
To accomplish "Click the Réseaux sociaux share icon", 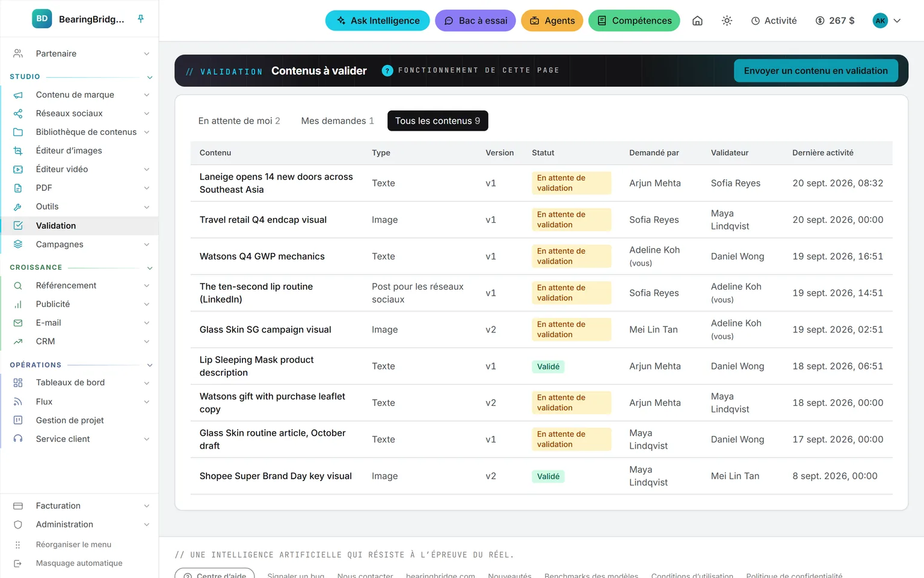I will pyautogui.click(x=18, y=114).
